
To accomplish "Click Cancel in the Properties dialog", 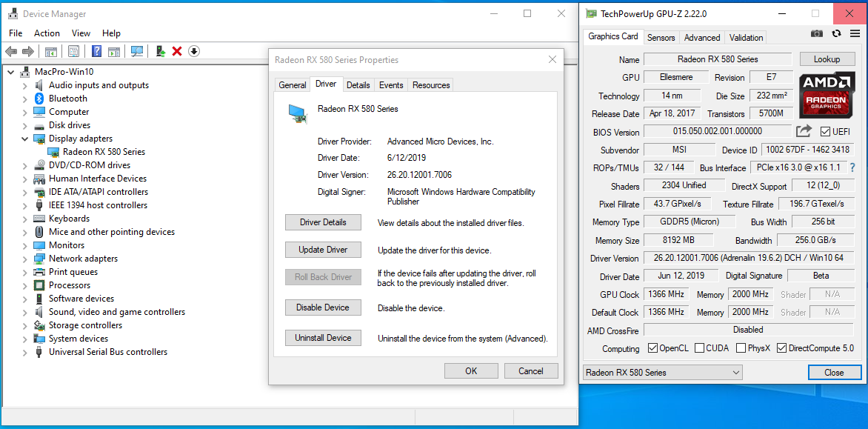I will coord(531,371).
